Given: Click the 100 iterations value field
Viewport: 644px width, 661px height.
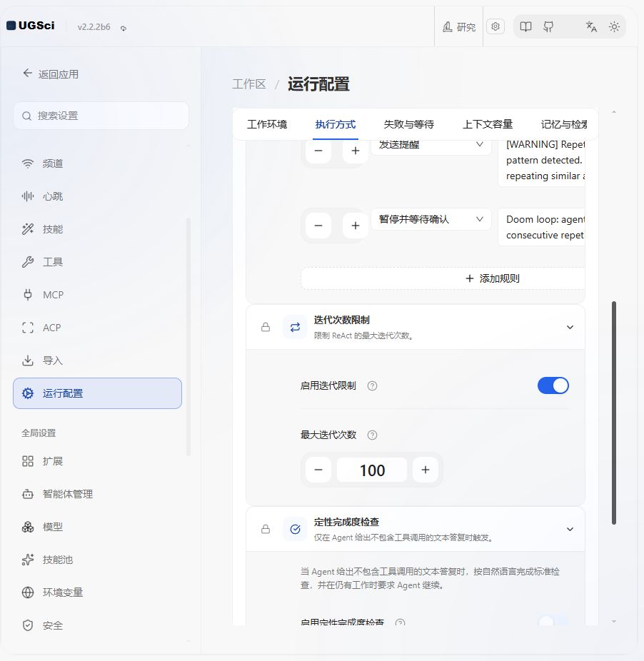Looking at the screenshot, I should point(372,470).
